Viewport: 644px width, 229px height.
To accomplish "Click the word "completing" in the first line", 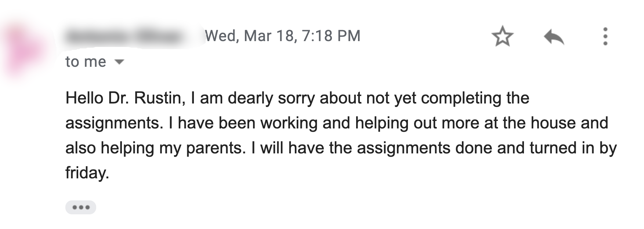I will pyautogui.click(x=461, y=98).
